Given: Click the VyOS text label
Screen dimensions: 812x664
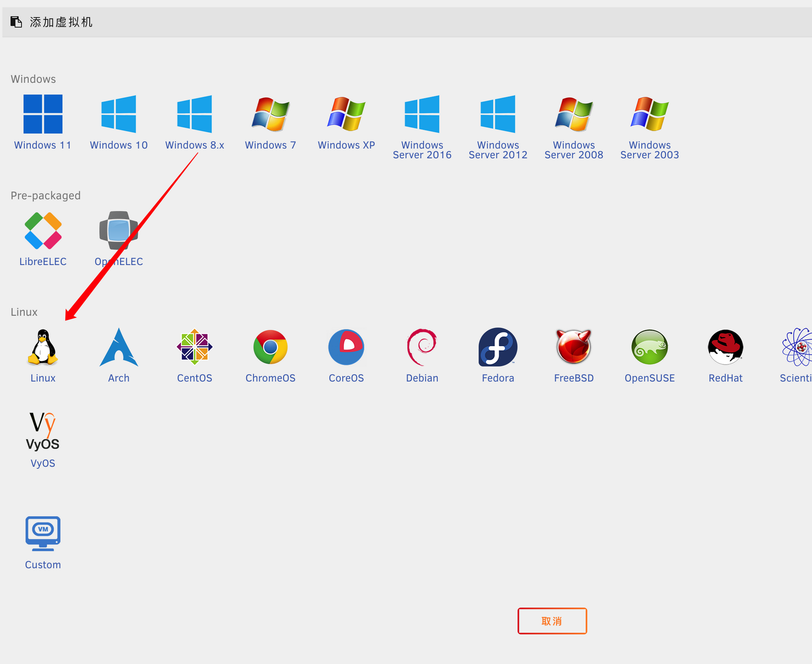Looking at the screenshot, I should (x=43, y=463).
